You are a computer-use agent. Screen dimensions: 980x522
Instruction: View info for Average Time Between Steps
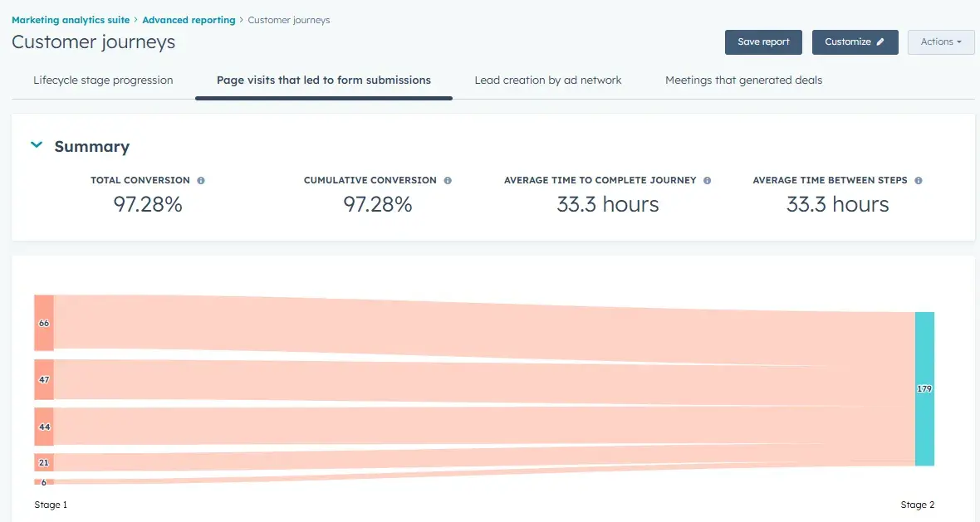coord(917,180)
